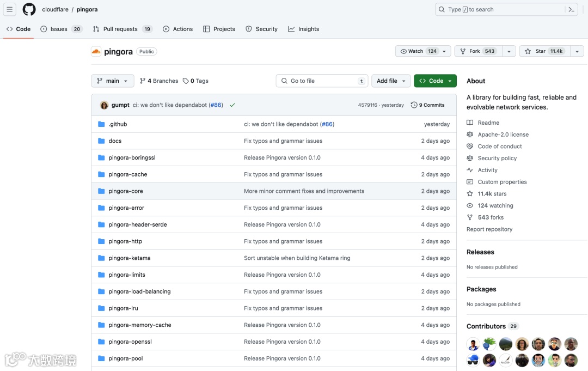The height and width of the screenshot is (371, 588).
Task: Open Watch notification options dropdown arrow
Action: coord(444,51)
